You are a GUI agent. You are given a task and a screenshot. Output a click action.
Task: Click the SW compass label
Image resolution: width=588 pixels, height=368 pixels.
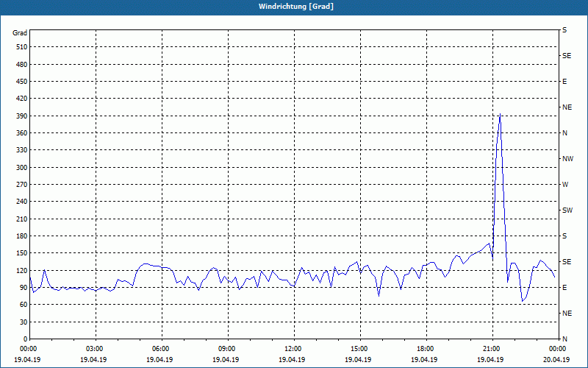pyautogui.click(x=567, y=210)
